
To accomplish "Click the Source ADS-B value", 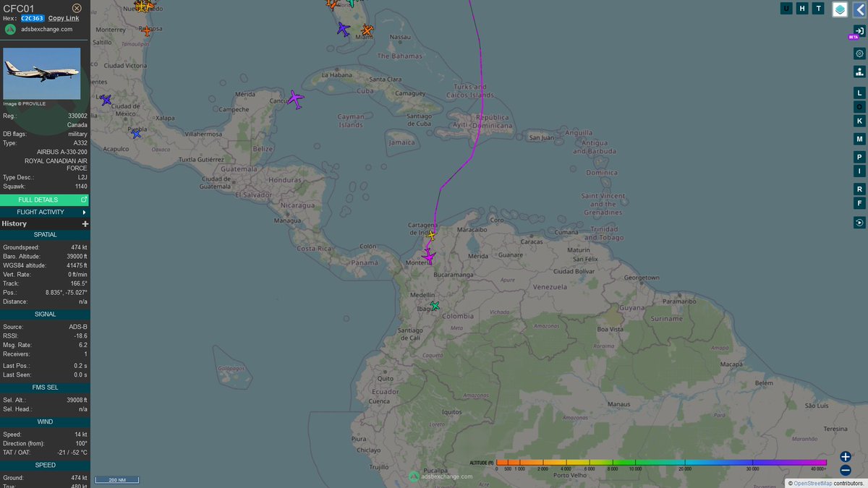I will click(x=78, y=328).
